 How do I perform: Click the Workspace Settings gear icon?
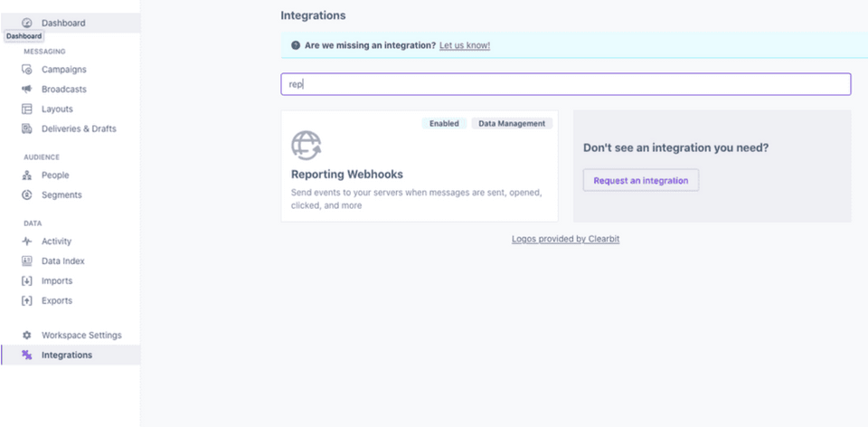pos(26,335)
